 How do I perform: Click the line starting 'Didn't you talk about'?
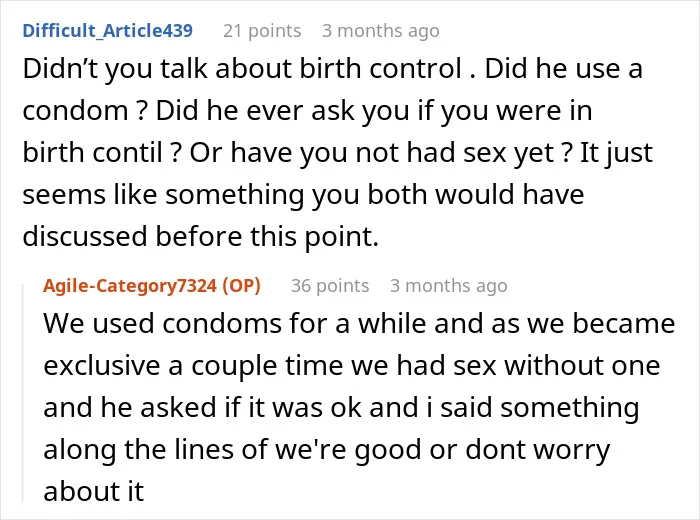point(333,69)
